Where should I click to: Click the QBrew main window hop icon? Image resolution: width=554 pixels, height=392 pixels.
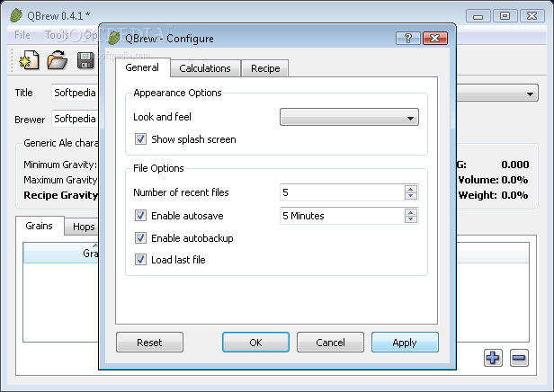coord(16,15)
